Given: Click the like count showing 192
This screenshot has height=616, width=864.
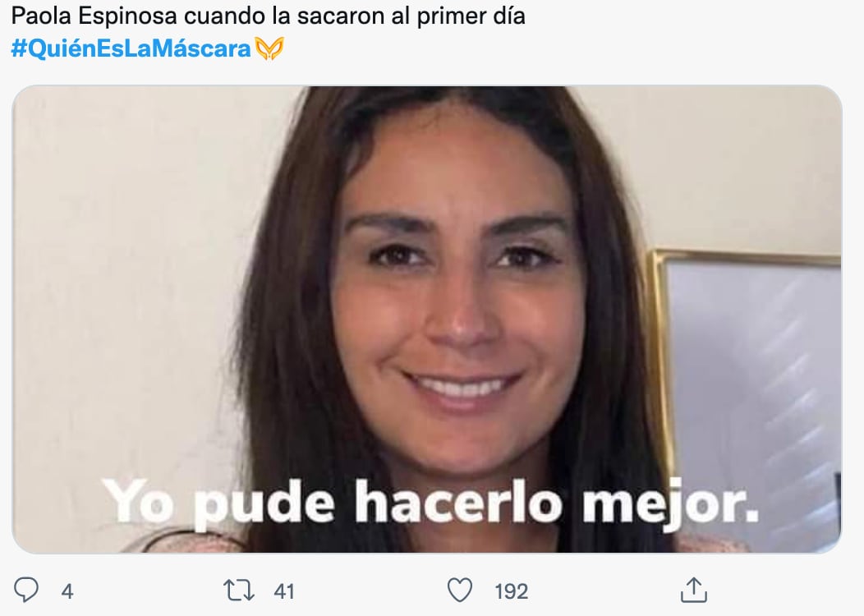Looking at the screenshot, I should 512,591.
